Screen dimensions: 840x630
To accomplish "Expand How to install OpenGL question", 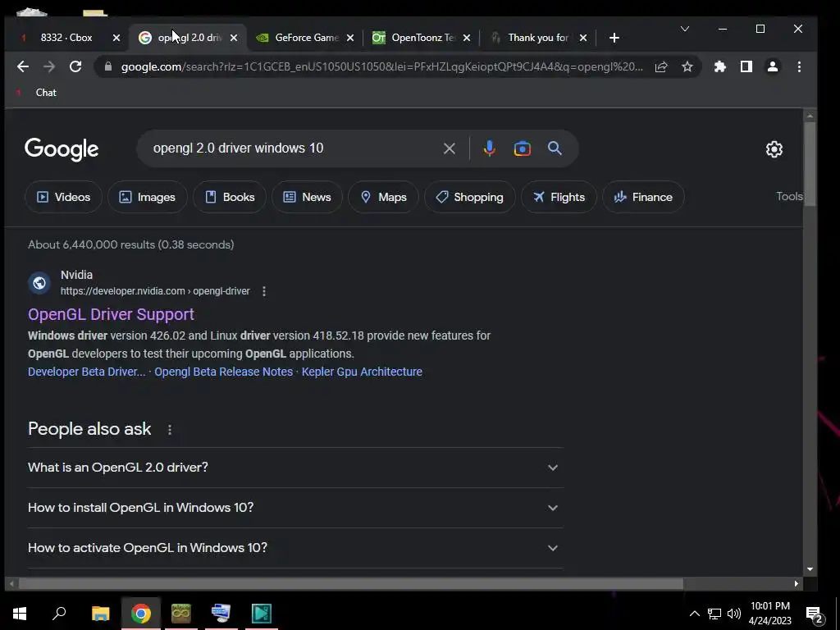I will pyautogui.click(x=295, y=507).
